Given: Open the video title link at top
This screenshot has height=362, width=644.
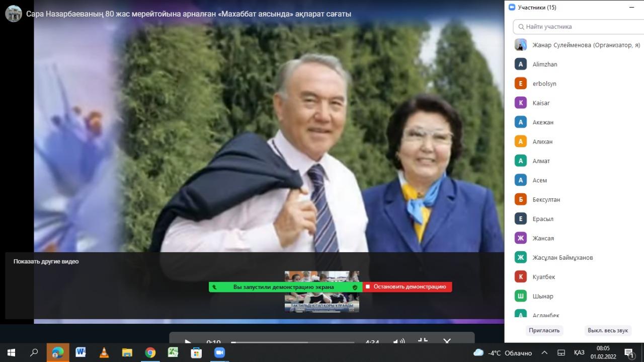Looking at the screenshot, I should coord(189,14).
